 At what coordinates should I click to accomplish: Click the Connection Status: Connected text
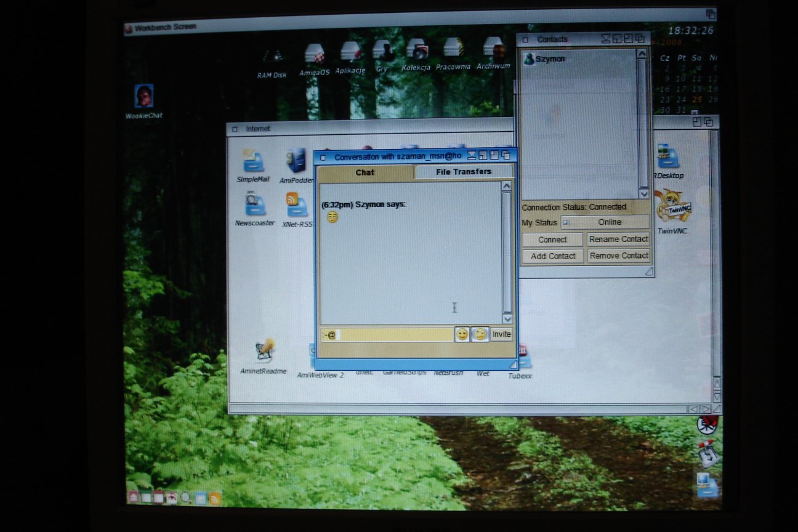[x=574, y=208]
